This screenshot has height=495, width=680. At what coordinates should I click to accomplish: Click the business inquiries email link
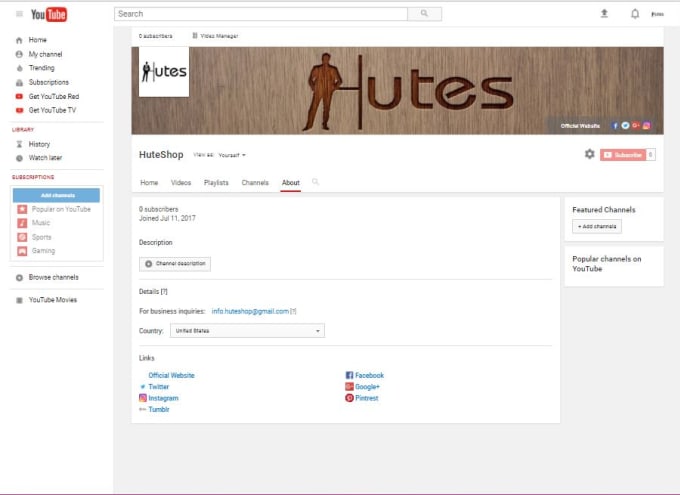(x=250, y=311)
